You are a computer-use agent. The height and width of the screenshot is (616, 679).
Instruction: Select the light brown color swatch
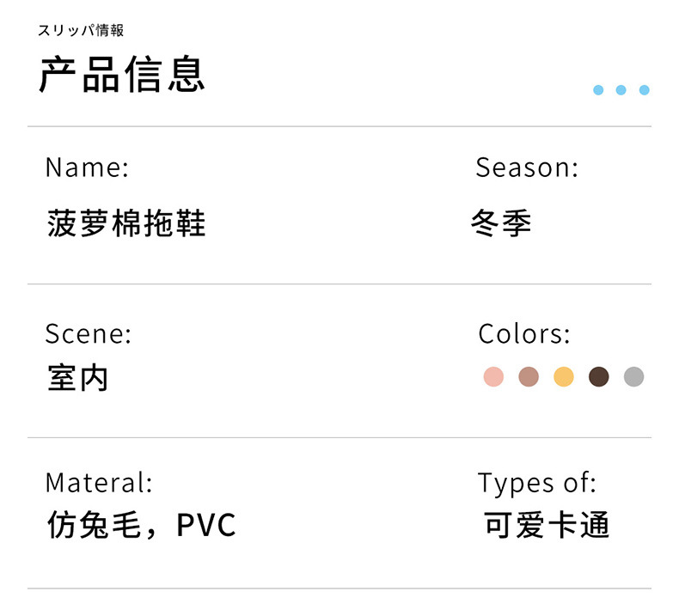click(529, 377)
